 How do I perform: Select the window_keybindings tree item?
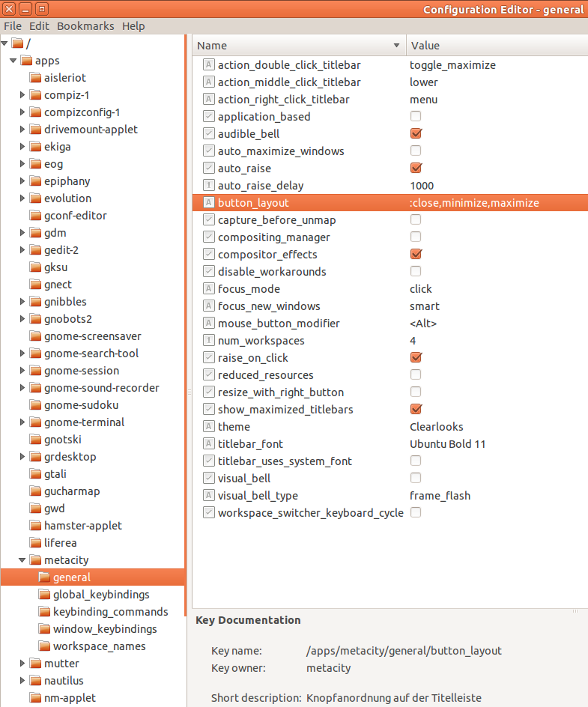point(105,629)
